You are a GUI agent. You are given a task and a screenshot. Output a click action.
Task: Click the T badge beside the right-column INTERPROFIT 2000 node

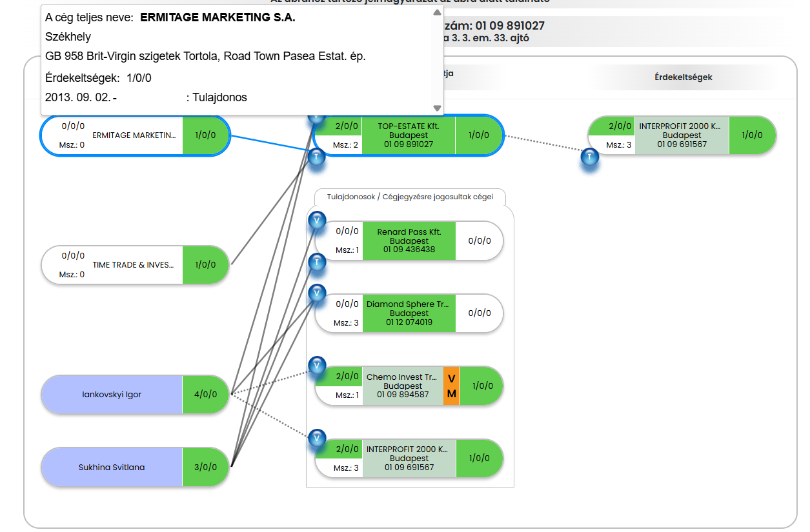pos(590,157)
